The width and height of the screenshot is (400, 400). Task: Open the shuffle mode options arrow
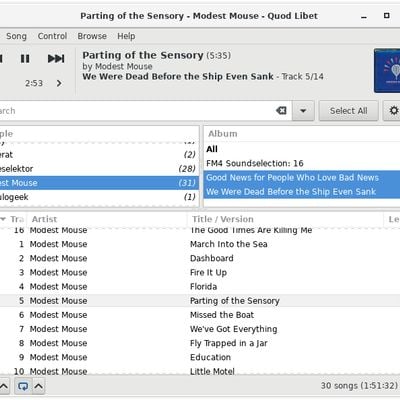click(x=4, y=386)
